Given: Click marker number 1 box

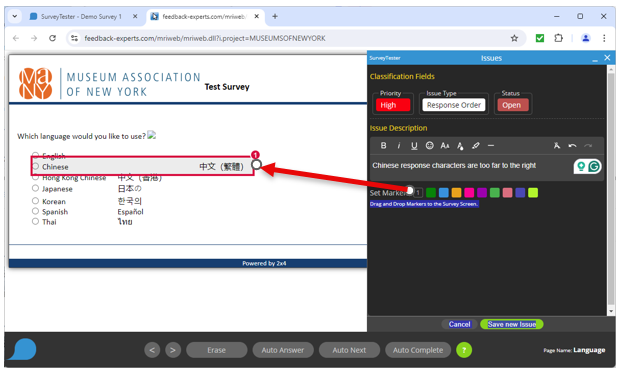Looking at the screenshot, I should [418, 193].
